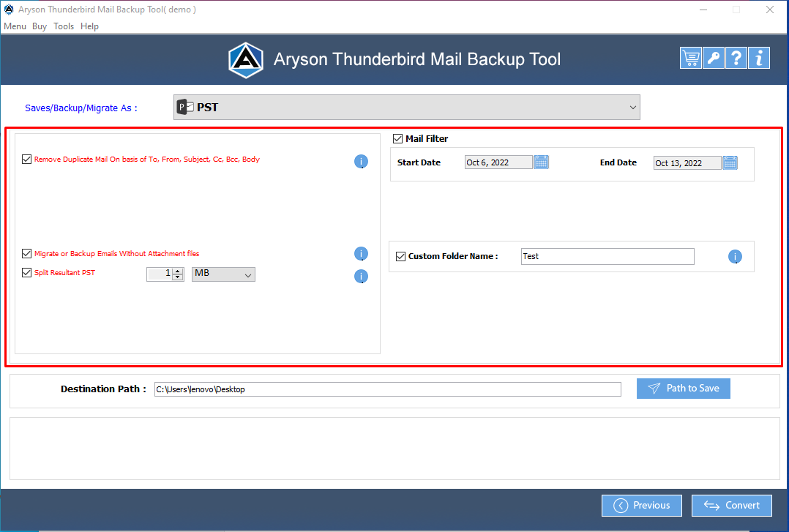Open the Start Date calendar picker
This screenshot has height=532, width=789.
pos(542,162)
